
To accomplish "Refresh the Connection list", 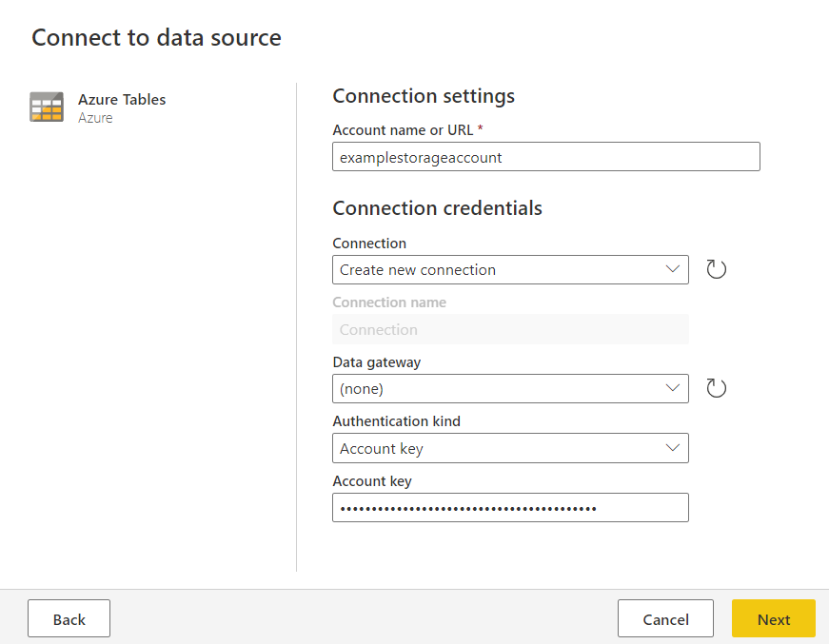I will click(716, 269).
